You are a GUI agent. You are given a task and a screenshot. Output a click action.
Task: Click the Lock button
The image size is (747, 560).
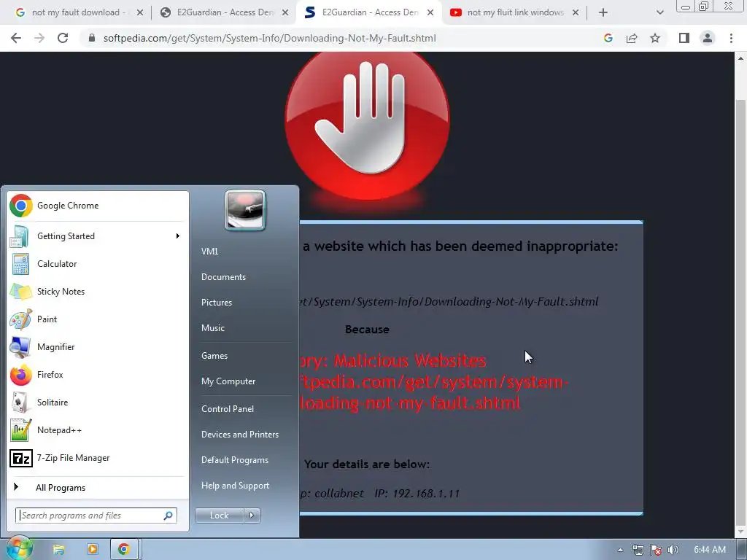pyautogui.click(x=220, y=516)
